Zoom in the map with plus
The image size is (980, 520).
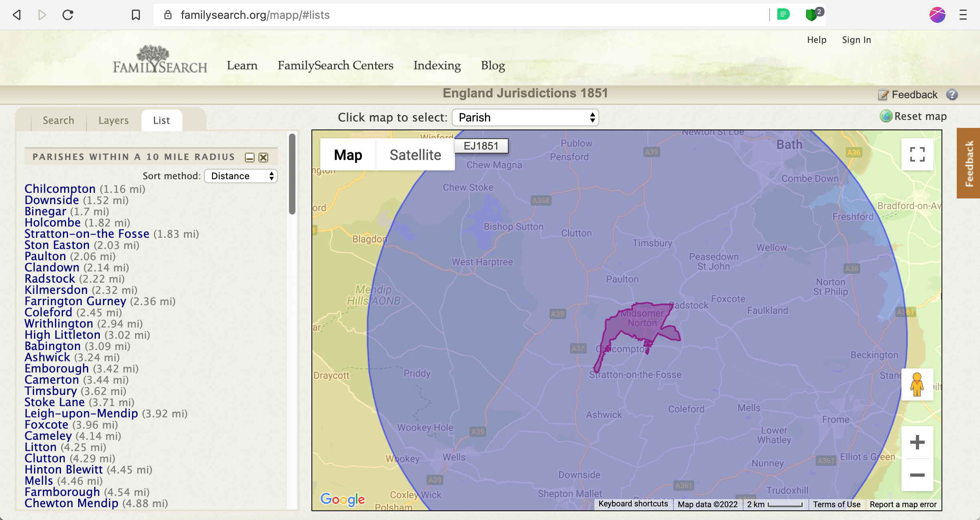(x=917, y=443)
